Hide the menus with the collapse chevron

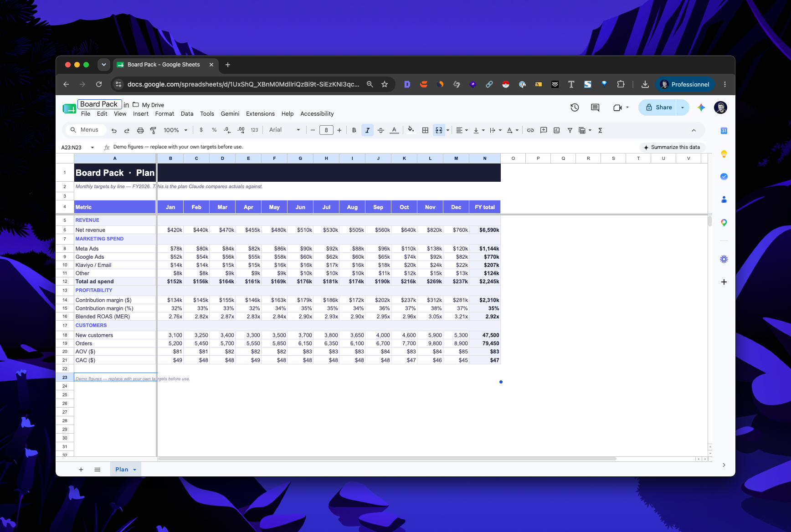[693, 130]
